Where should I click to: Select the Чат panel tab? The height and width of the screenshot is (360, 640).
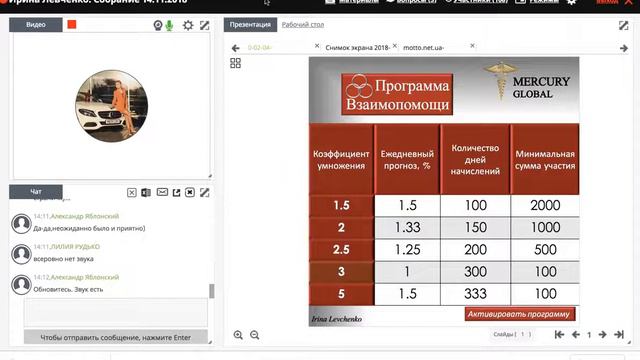pyautogui.click(x=36, y=191)
